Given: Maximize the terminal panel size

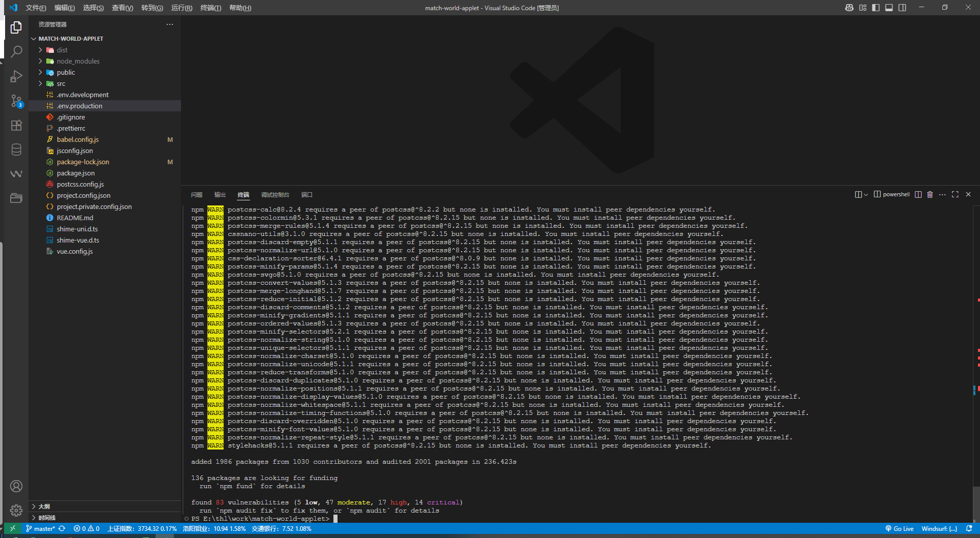Looking at the screenshot, I should point(955,194).
